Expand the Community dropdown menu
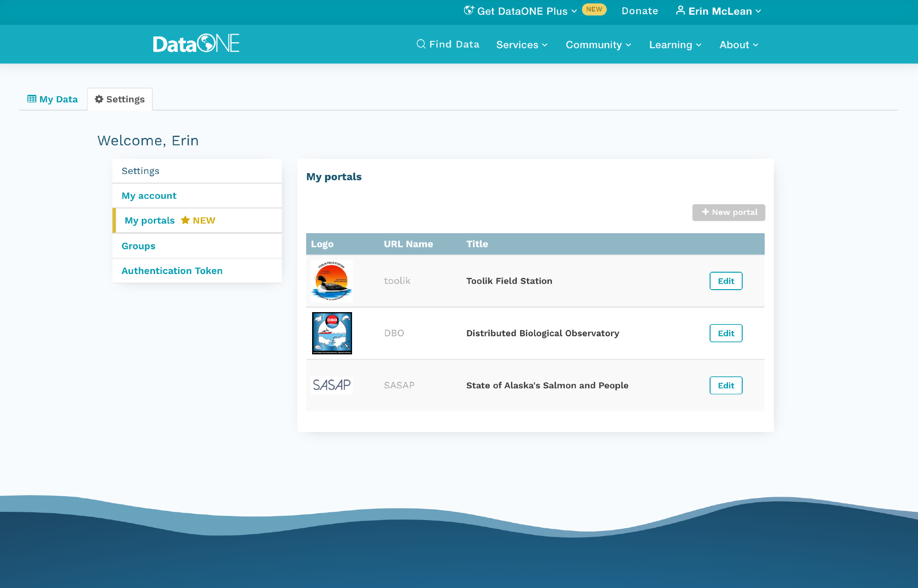 pos(599,45)
